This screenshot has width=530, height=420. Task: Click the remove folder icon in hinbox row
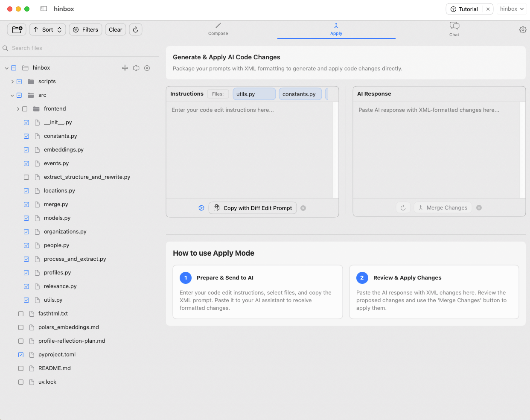click(x=147, y=68)
